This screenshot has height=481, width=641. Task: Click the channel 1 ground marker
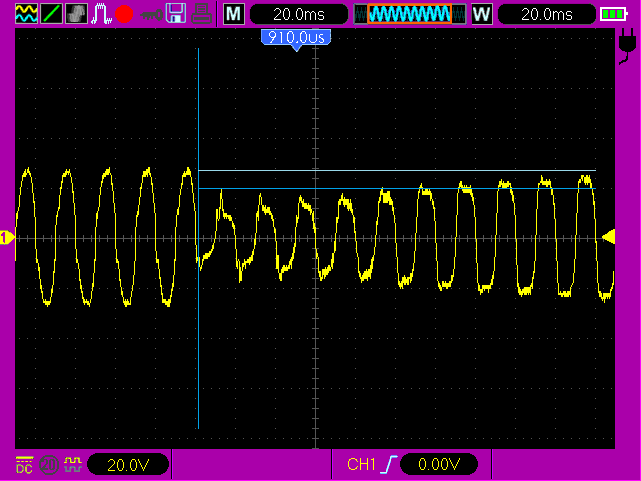[x=7, y=237]
